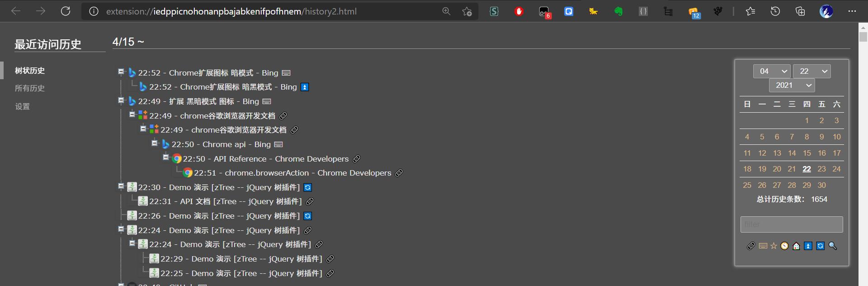The image size is (868, 286).
Task: Click the keyboard filter icon in calendar panel
Action: tap(763, 246)
